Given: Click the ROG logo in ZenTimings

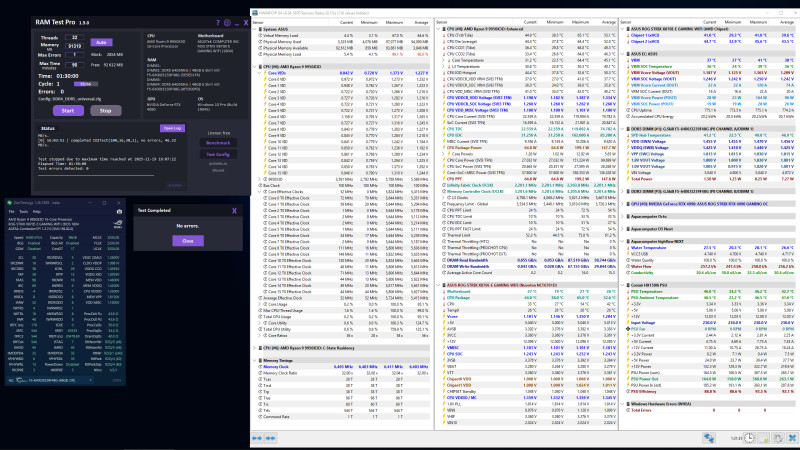Looking at the screenshot, I should (x=118, y=224).
